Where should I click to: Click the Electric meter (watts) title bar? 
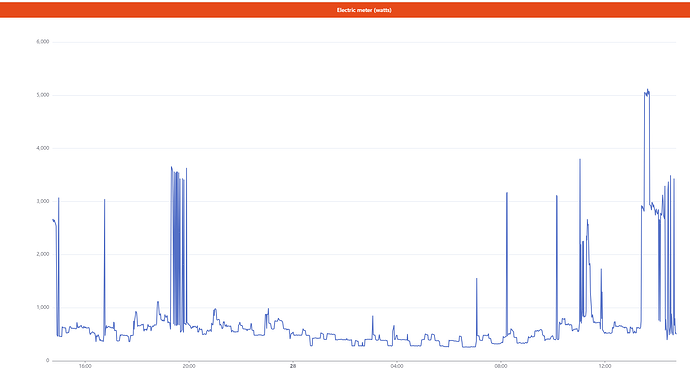coord(345,10)
